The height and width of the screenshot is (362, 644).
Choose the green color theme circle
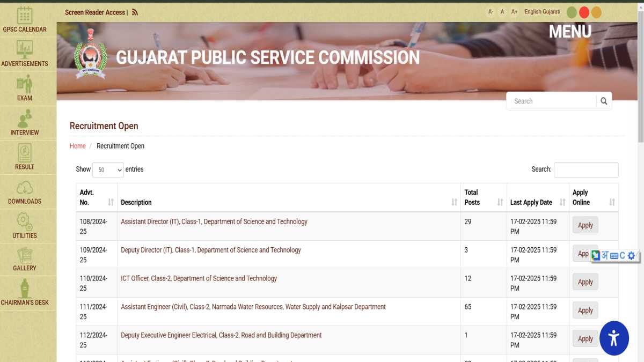572,12
